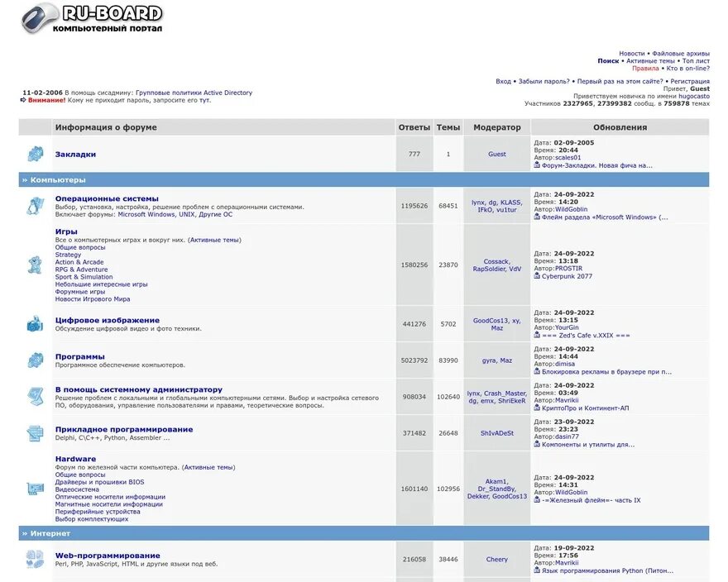
Task: Open the RPG & Adventure subforum
Action: 81,270
